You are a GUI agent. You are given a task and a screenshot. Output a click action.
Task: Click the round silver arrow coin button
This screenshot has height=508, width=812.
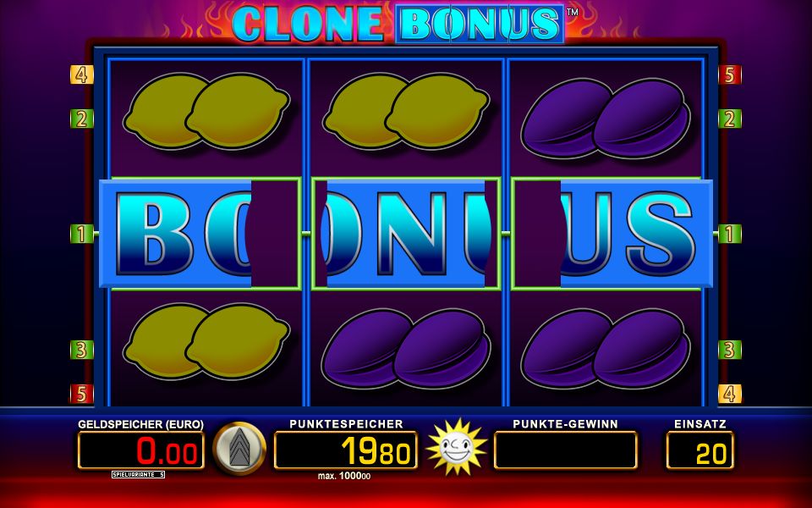tap(239, 449)
